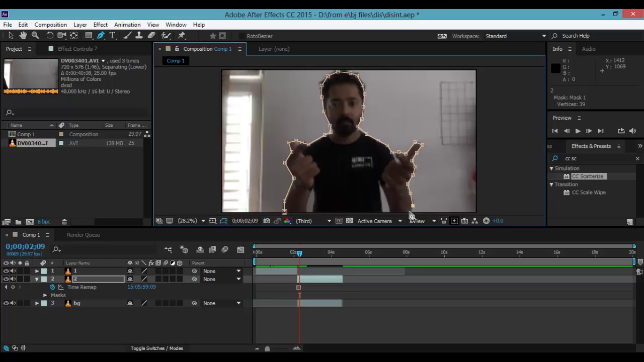644x362 pixels.
Task: Toggle the RotoBezier checkbox
Action: click(242, 36)
